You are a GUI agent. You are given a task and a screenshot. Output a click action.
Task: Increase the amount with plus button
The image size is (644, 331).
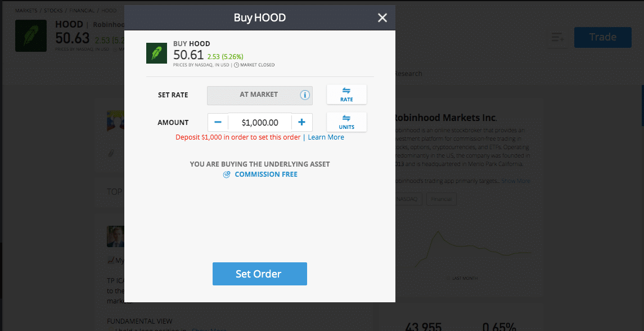point(302,122)
